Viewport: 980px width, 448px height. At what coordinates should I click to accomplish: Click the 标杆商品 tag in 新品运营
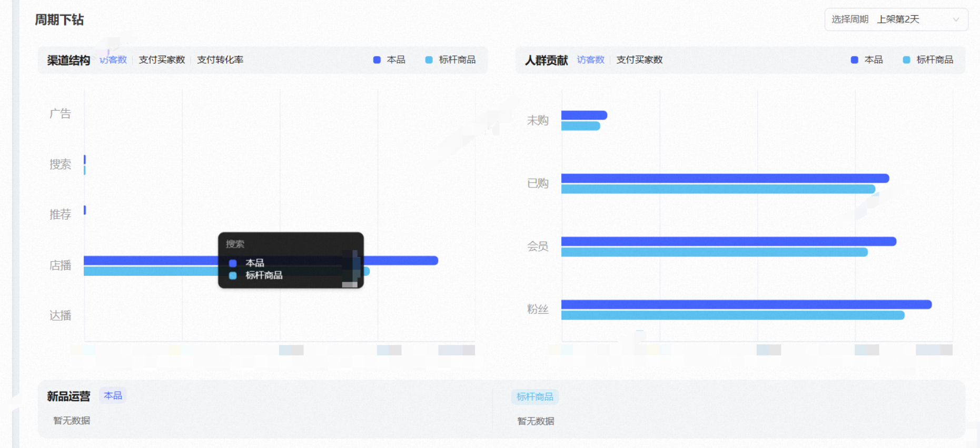coord(534,396)
